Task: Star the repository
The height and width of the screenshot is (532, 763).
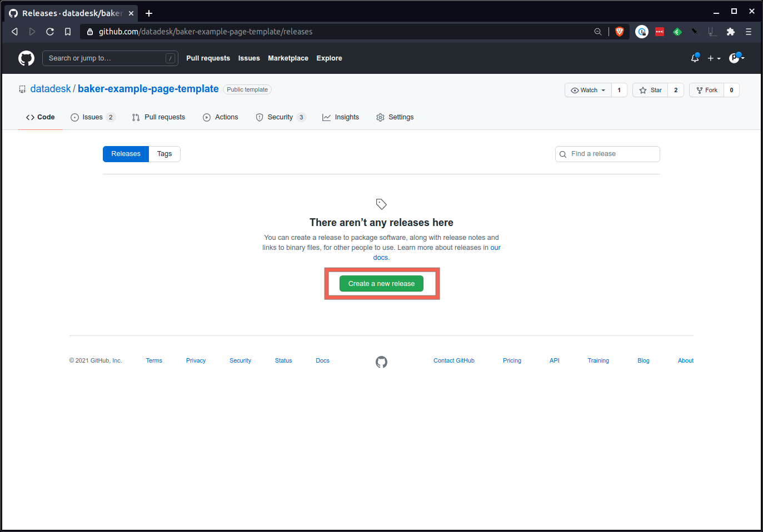Action: (650, 90)
